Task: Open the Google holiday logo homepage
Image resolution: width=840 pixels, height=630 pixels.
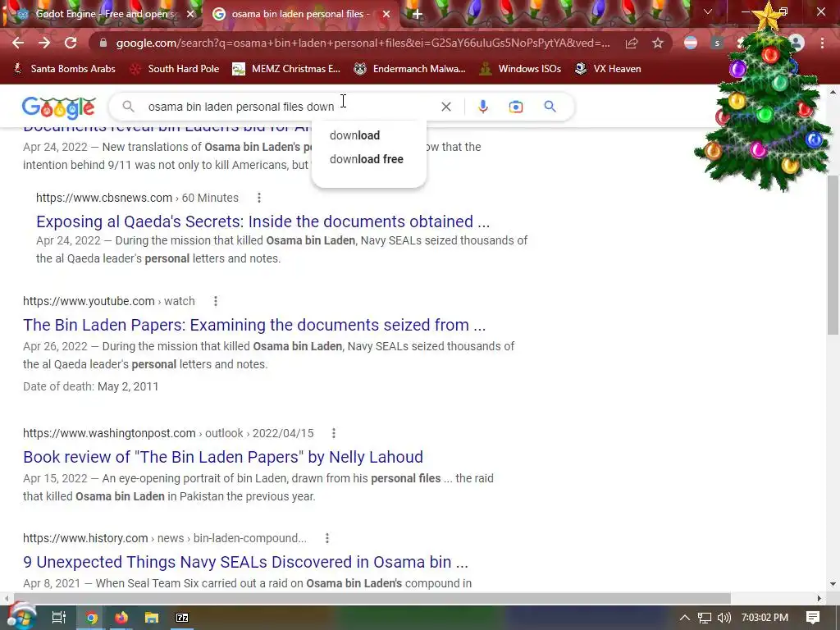Action: click(x=59, y=107)
